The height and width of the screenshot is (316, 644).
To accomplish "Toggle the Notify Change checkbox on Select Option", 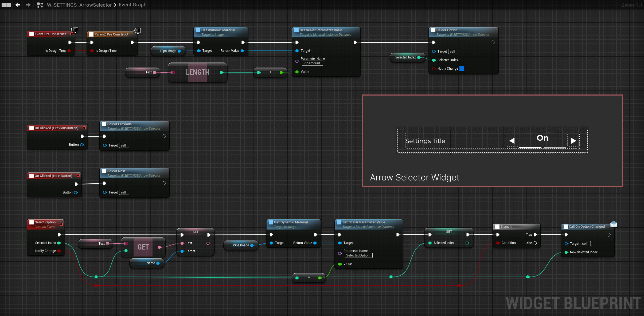I will pos(462,69).
